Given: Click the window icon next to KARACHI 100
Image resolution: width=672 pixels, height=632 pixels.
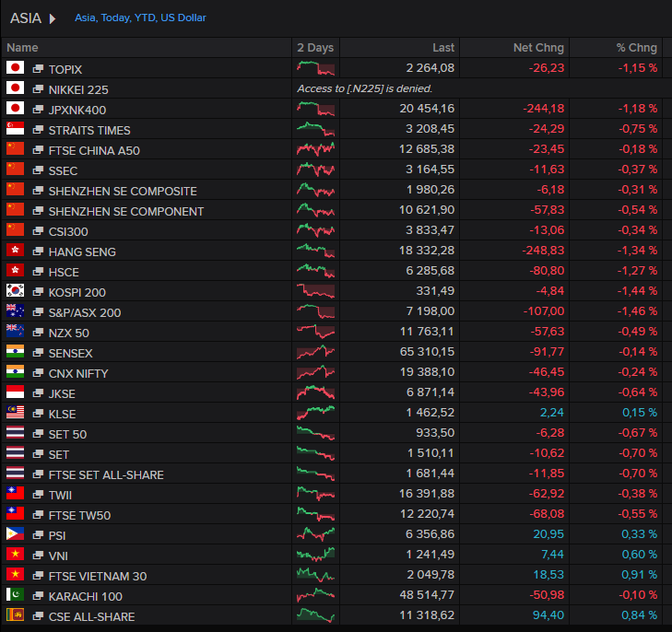Looking at the screenshot, I should tap(38, 595).
